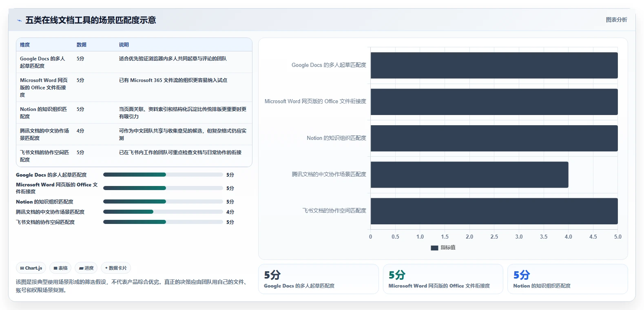644x310 pixels.
Task: Click the 飞书文档 bar in the chart
Action: tap(494, 211)
